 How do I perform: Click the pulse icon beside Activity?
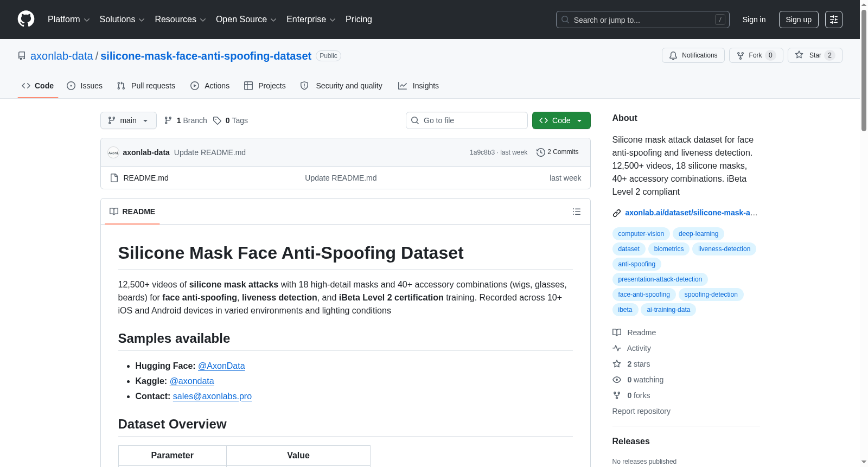point(617,348)
